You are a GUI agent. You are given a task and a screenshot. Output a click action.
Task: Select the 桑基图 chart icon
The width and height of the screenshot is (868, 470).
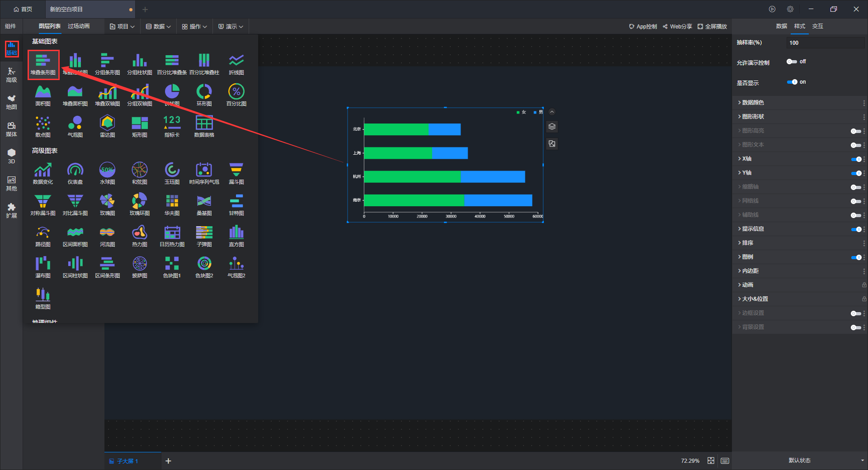click(x=204, y=205)
